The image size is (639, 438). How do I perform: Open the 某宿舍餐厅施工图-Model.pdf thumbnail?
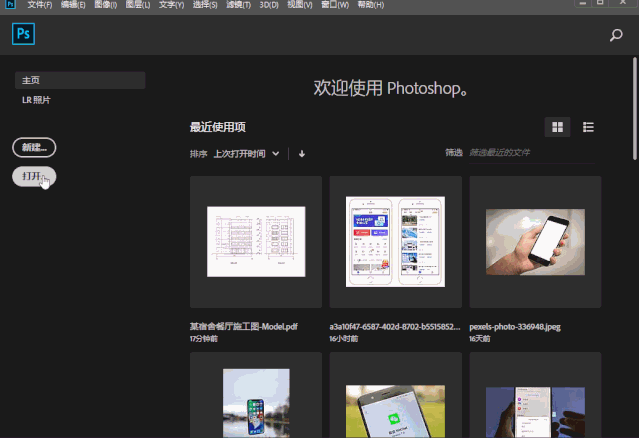256,242
